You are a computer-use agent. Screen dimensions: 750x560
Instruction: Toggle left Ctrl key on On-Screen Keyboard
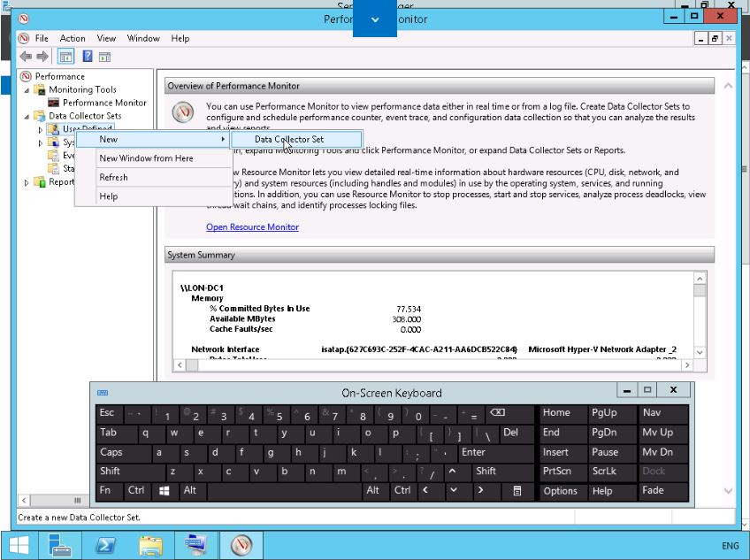[x=137, y=491]
